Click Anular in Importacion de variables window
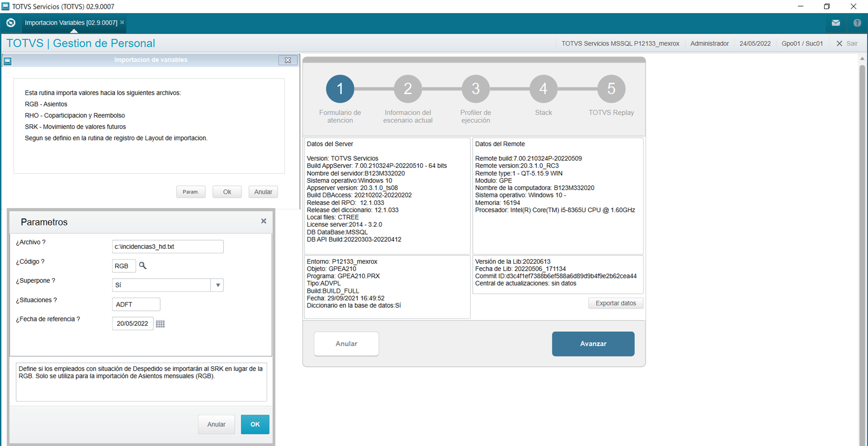The height and width of the screenshot is (446, 868). point(263,192)
